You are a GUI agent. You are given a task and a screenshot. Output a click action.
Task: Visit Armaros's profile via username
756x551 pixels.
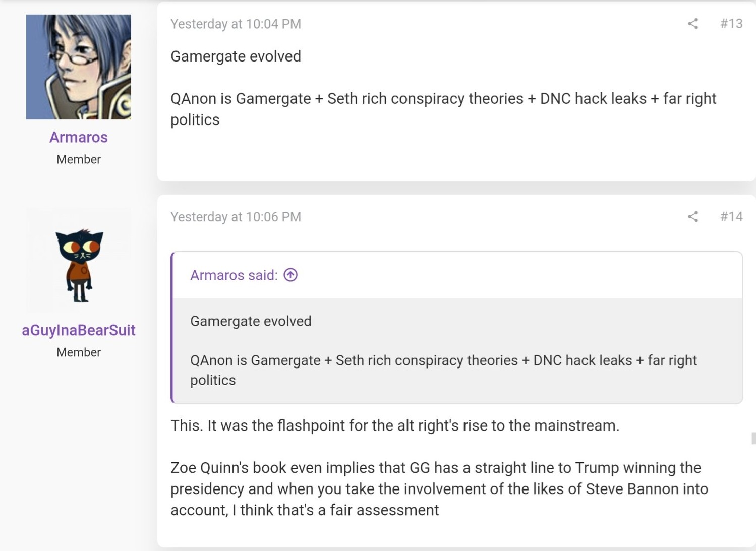[79, 137]
